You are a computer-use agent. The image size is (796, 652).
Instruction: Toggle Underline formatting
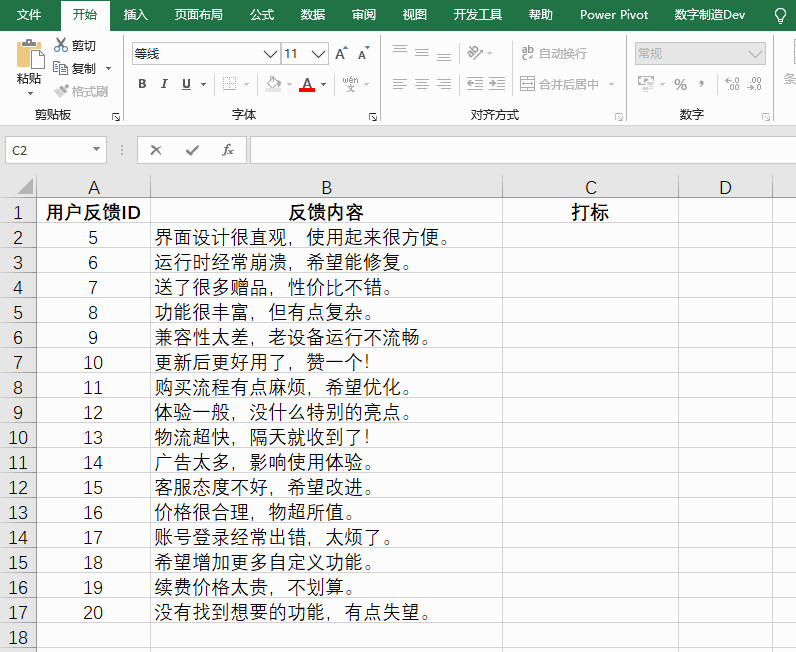click(186, 85)
